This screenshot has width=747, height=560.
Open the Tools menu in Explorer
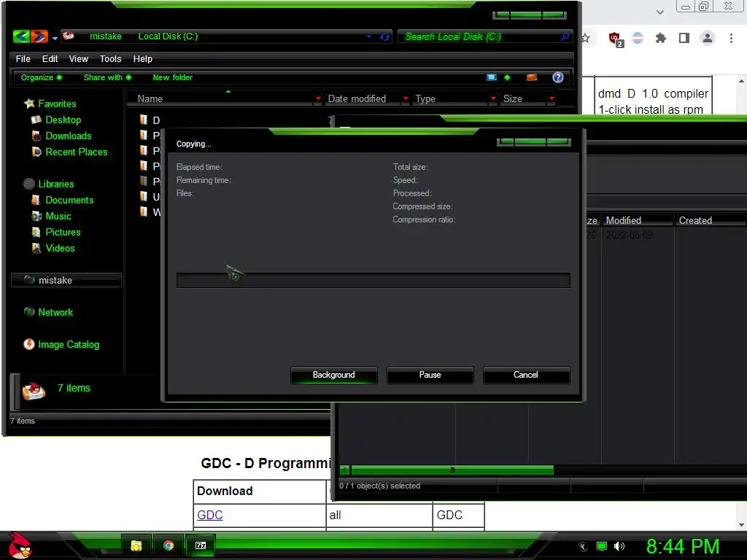(110, 58)
